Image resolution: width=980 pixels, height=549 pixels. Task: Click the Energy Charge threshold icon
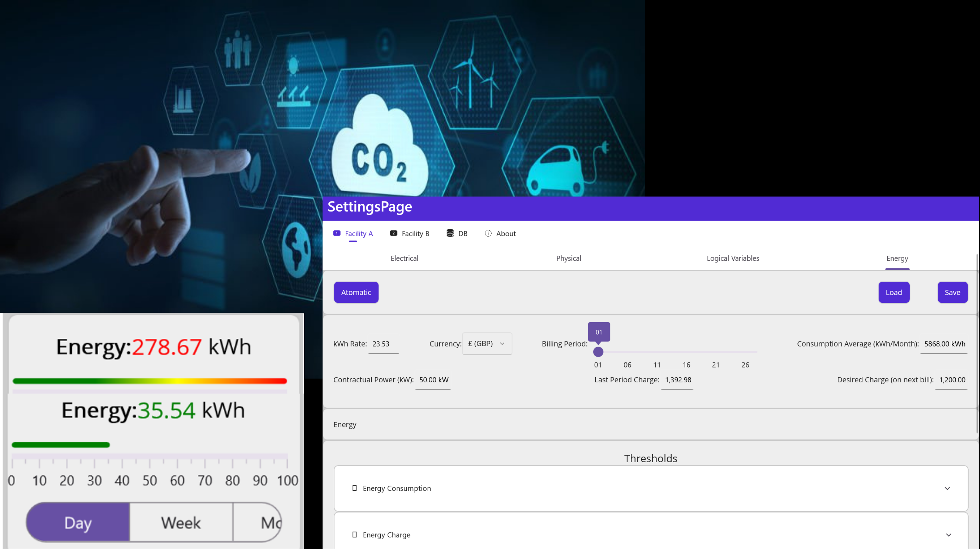[355, 534]
